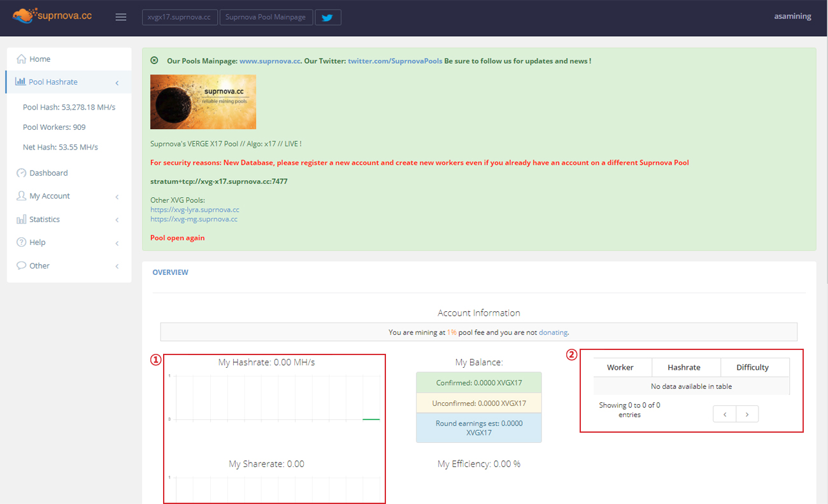Expand the Help submenu chevron
Image resolution: width=828 pixels, height=504 pixels.
[117, 243]
